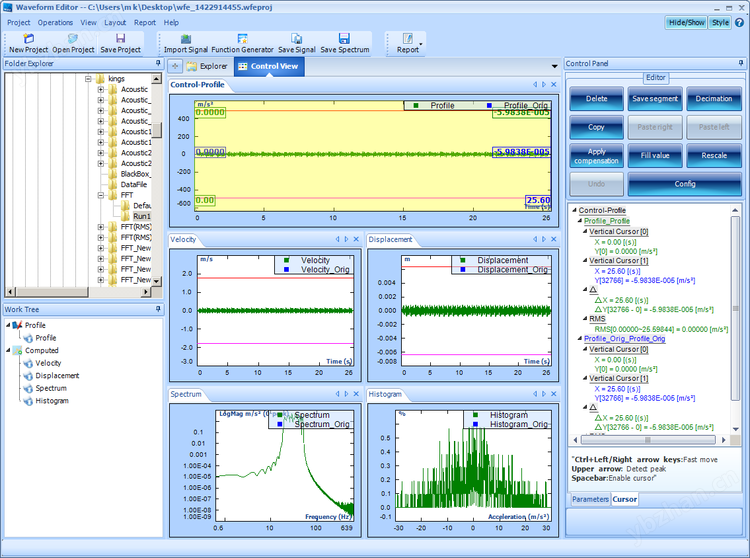
Task: Open the Project menu
Action: click(x=19, y=22)
